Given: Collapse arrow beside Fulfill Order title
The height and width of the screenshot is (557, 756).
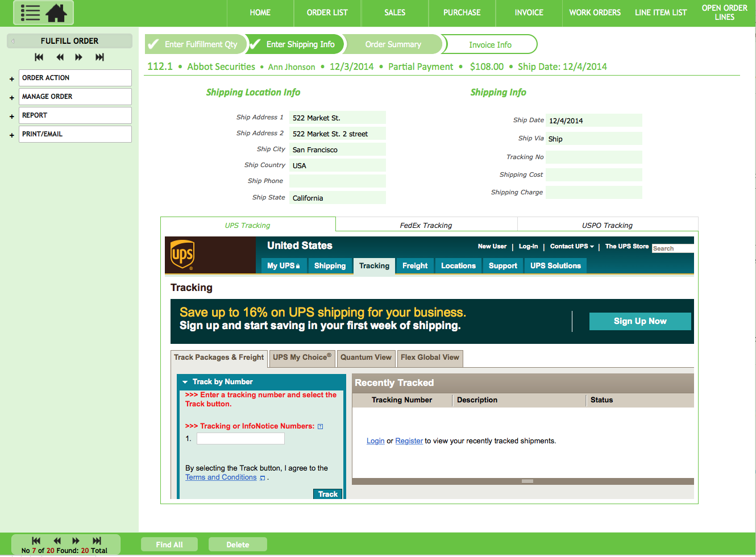Looking at the screenshot, I should pyautogui.click(x=13, y=41).
